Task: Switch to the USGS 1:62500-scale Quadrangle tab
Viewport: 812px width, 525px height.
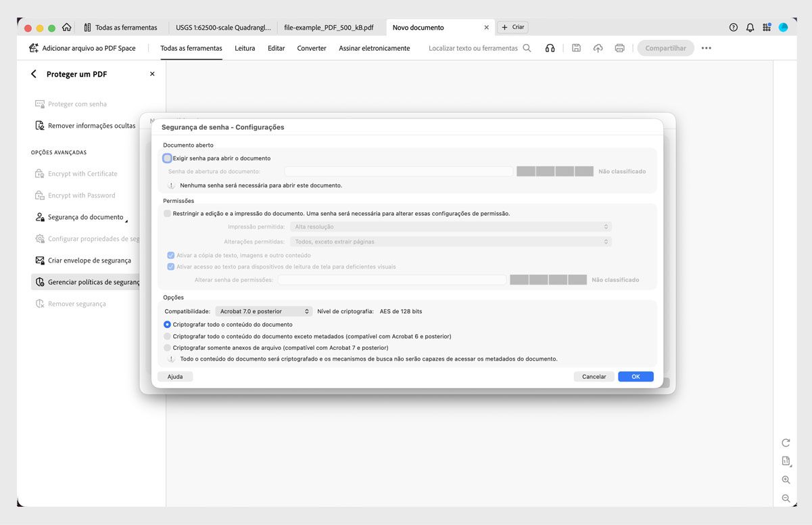Action: [x=223, y=28]
